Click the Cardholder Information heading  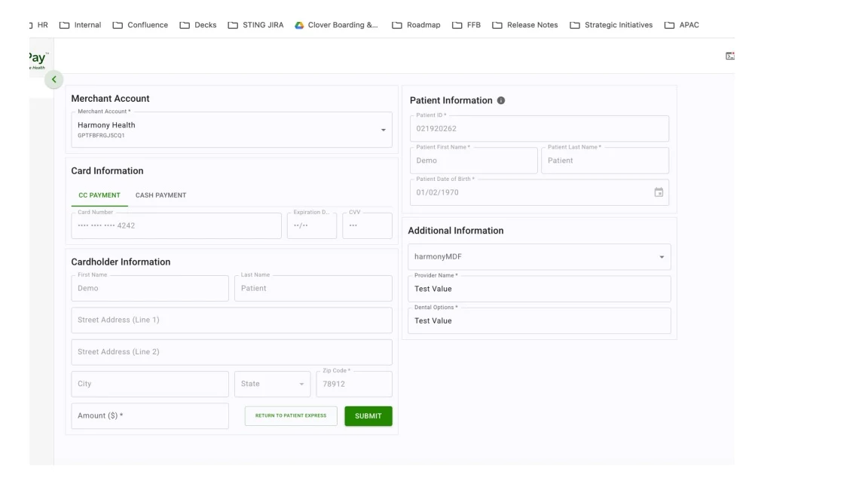click(x=121, y=262)
